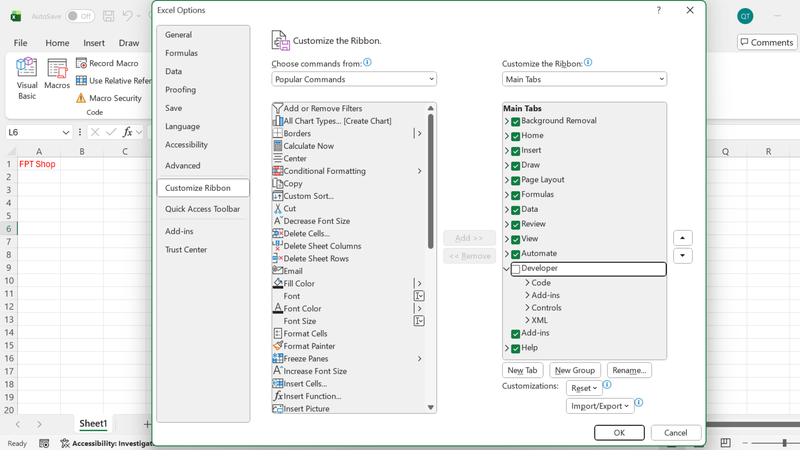Screen dimensions: 800x450
Task: Open Macro Security warning icon
Action: [x=81, y=98]
